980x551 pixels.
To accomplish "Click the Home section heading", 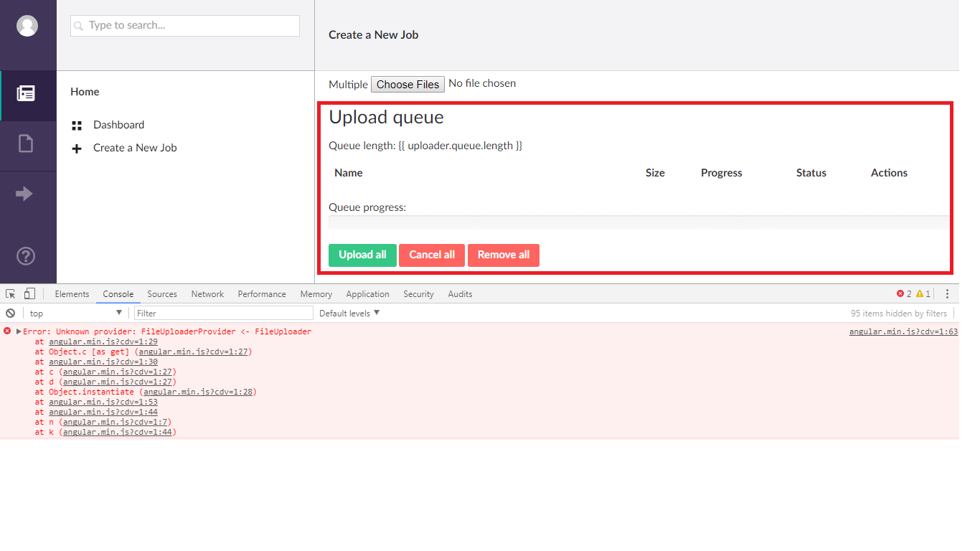I will pyautogui.click(x=85, y=92).
